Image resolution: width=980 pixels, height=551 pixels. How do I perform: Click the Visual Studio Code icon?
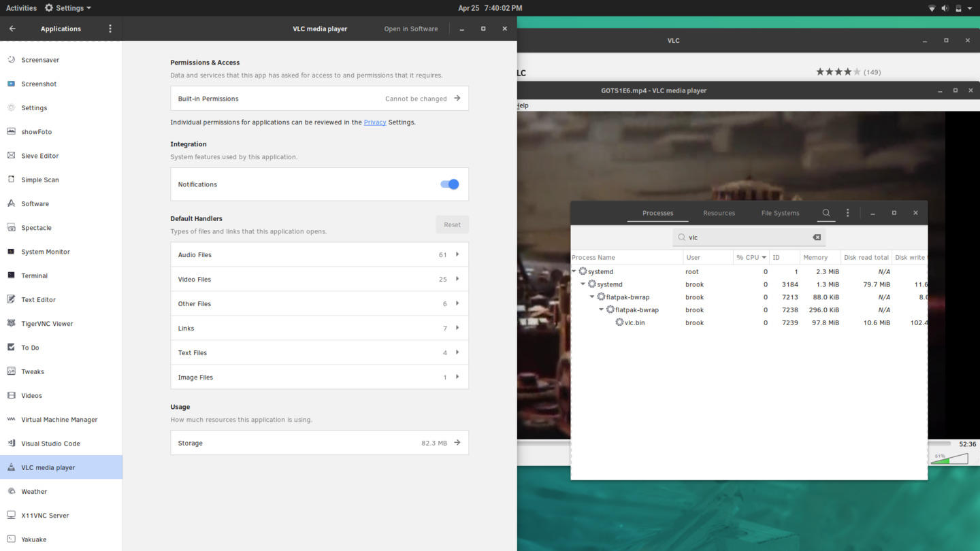(11, 444)
